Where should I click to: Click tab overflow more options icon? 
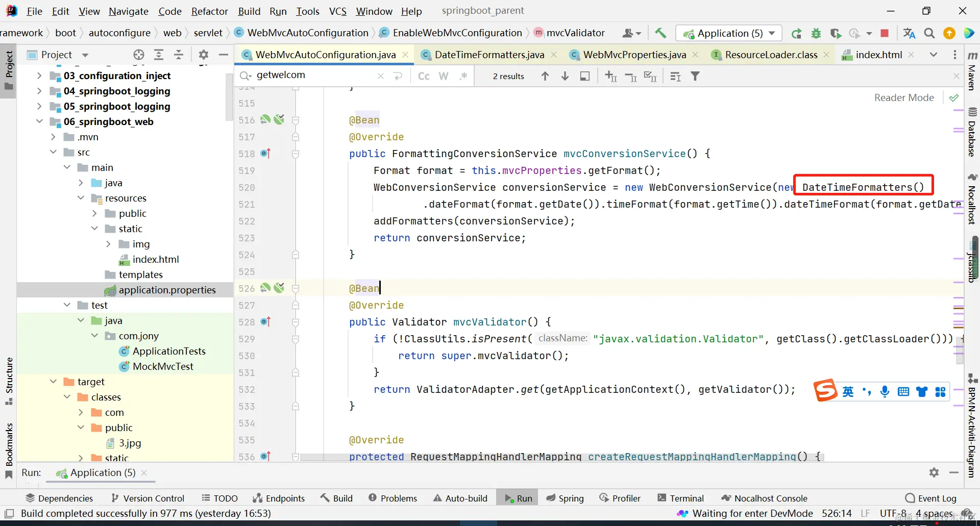955,55
